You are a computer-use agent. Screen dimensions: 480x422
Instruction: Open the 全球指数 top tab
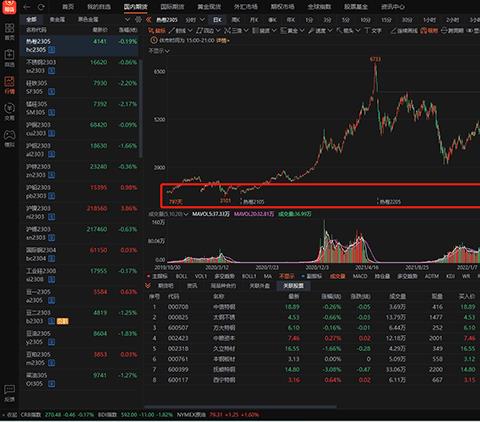pyautogui.click(x=319, y=7)
